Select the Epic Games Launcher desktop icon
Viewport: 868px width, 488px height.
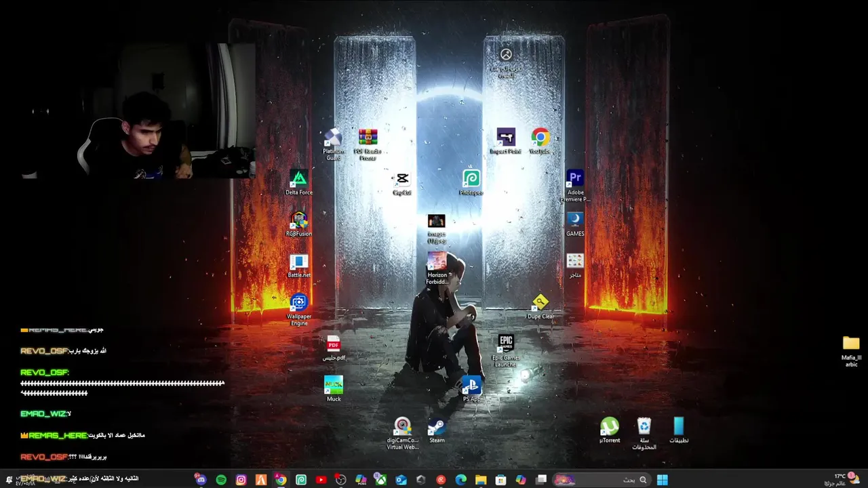point(506,351)
